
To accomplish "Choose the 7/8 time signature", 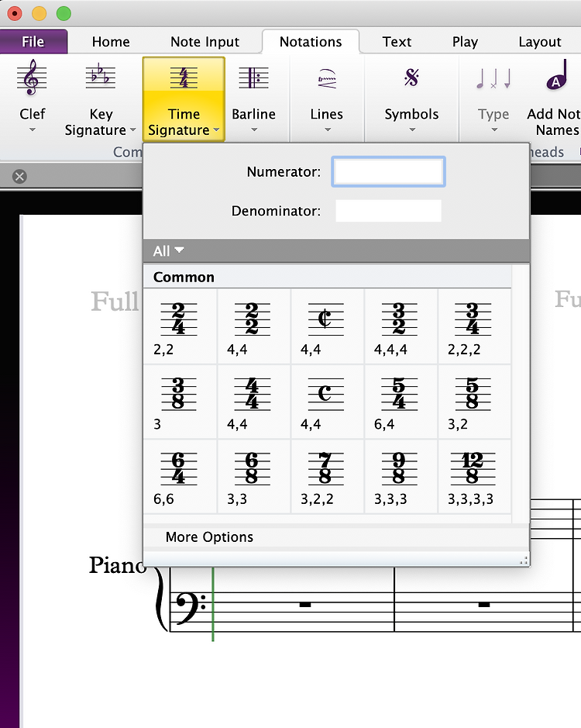I will tap(328, 476).
